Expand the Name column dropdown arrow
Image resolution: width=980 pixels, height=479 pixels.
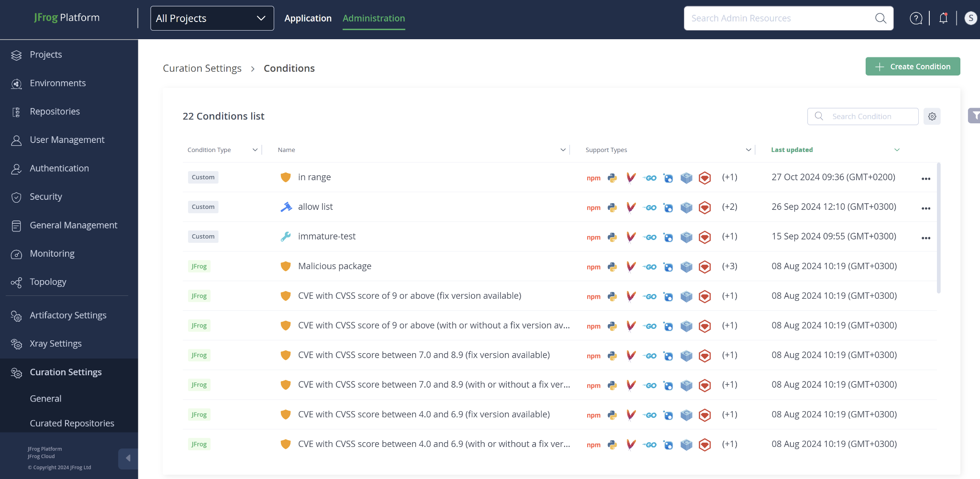pos(563,150)
